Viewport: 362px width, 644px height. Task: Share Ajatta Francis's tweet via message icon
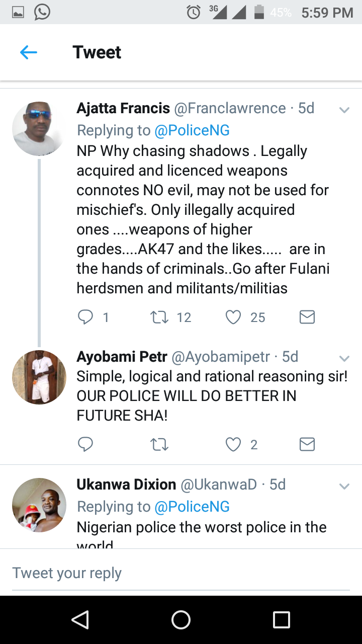point(307,317)
